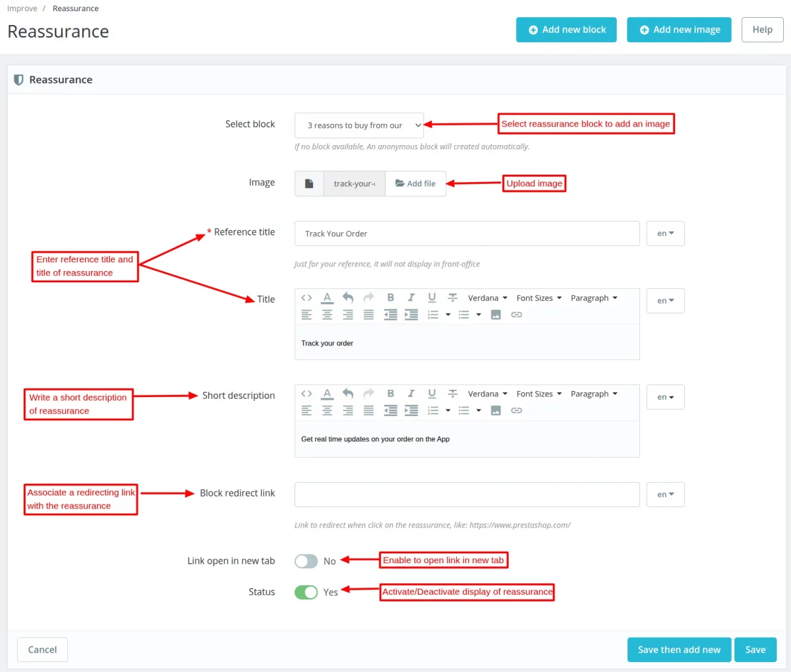The width and height of the screenshot is (791, 672).
Task: Apply bold in the Title editor
Action: (x=390, y=298)
